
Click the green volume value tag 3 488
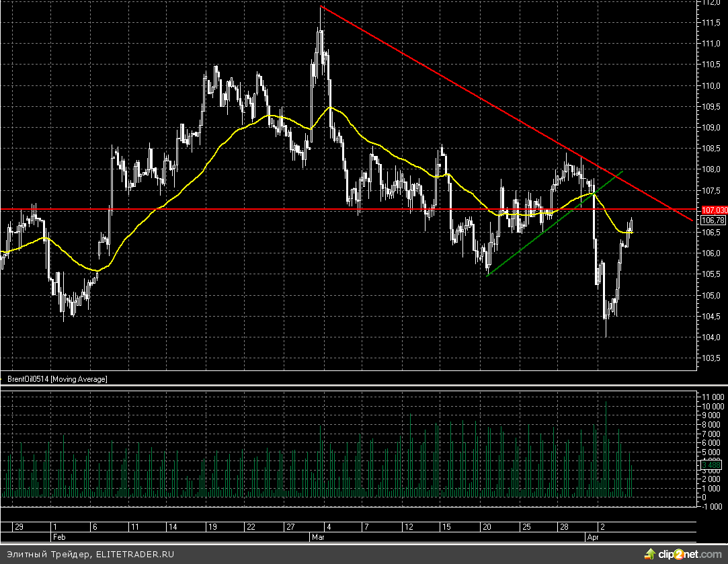pos(711,465)
